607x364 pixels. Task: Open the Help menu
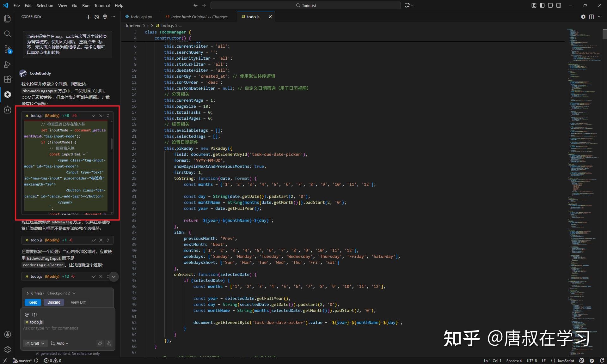click(x=119, y=5)
